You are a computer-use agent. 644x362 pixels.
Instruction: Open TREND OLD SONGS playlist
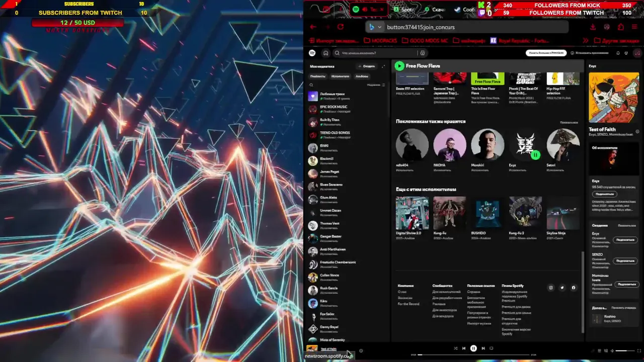point(346,135)
